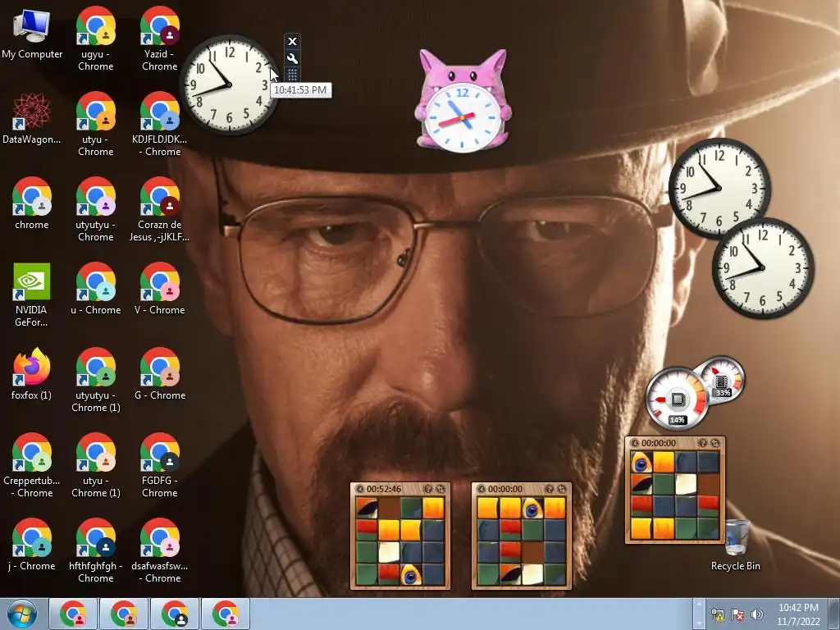Select the DataWagon shortcut icon

click(x=32, y=119)
